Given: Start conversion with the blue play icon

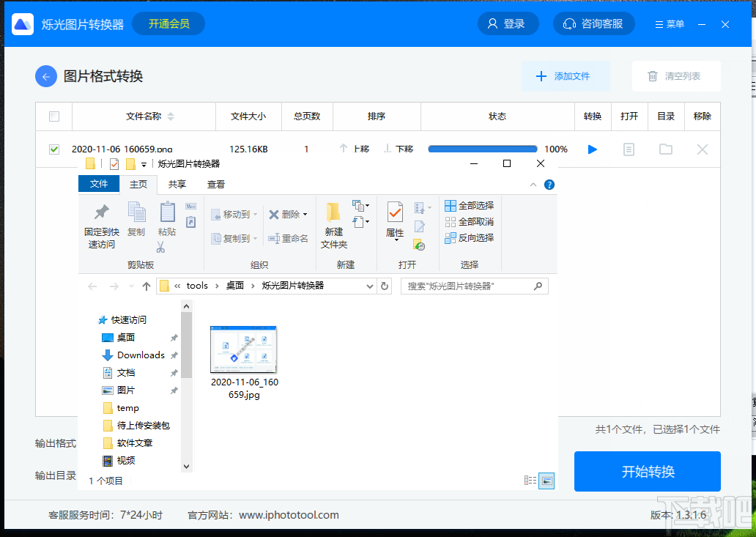Looking at the screenshot, I should (x=592, y=149).
